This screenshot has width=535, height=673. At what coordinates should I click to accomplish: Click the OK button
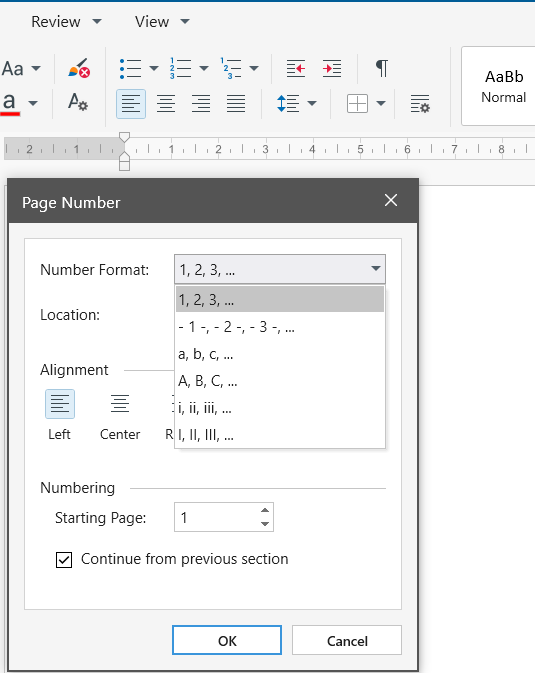227,640
